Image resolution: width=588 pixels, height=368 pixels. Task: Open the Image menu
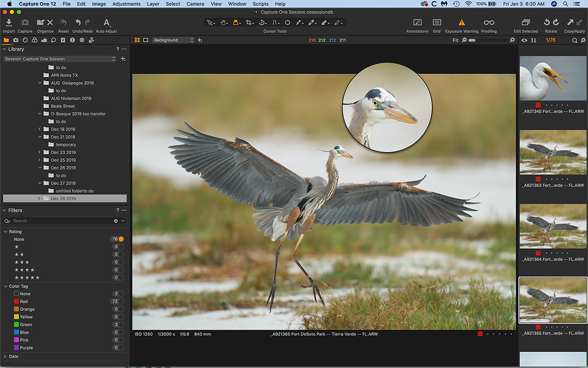click(99, 4)
